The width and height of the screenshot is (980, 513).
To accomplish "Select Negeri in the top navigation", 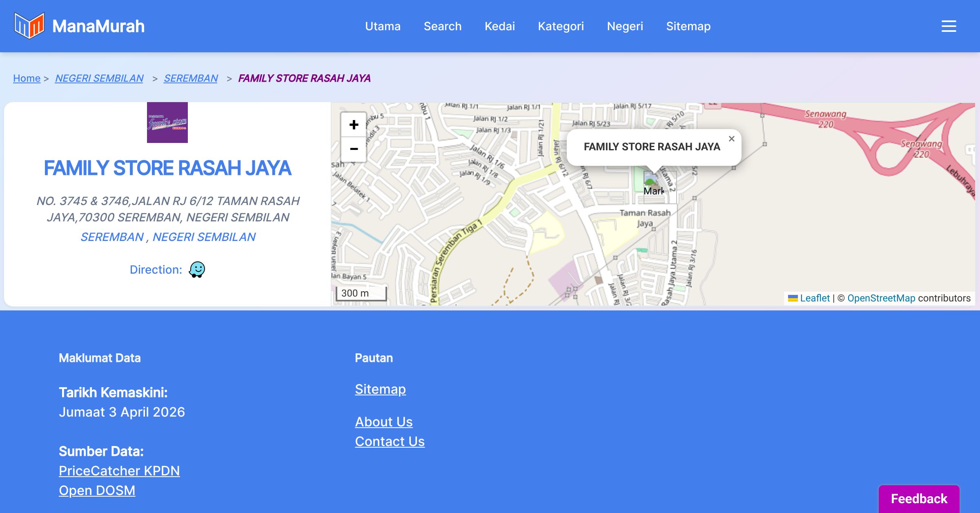I will tap(625, 26).
